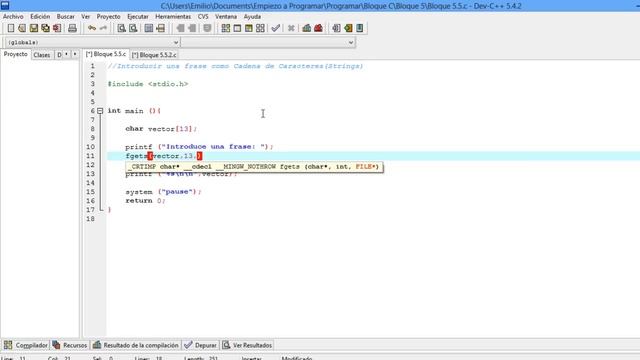640x360 pixels.
Task: Click the Compilador tab icon at bottom
Action: coord(8,345)
